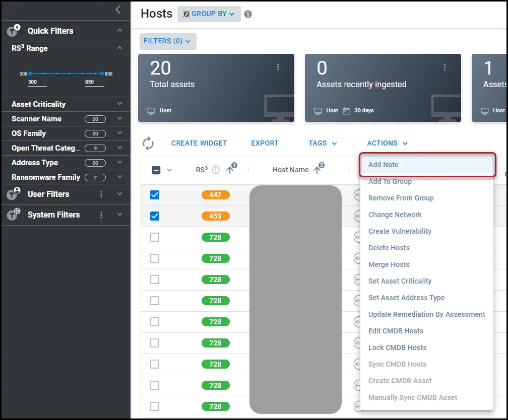Viewport: 508px width, 420px height.
Task: Click the Quick Filters funnel icon
Action: 14,30
